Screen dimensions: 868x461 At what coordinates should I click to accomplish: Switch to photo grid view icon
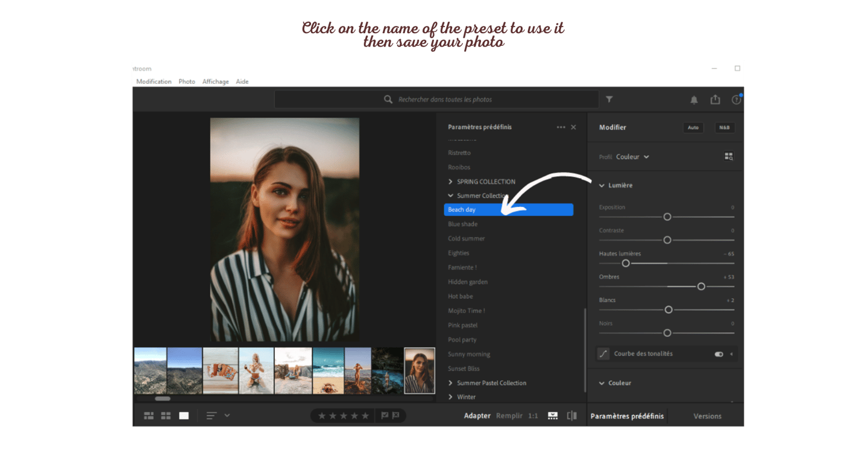pyautogui.click(x=148, y=416)
